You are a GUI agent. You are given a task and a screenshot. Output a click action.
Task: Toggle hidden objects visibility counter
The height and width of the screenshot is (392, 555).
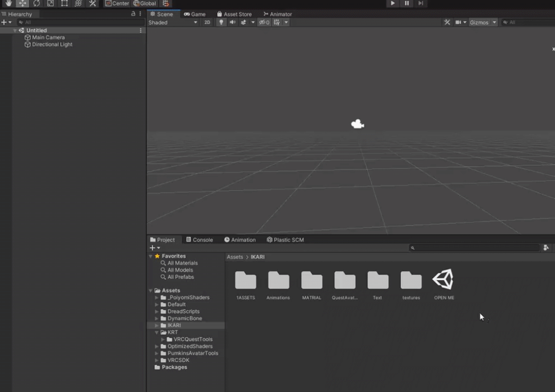click(x=264, y=22)
